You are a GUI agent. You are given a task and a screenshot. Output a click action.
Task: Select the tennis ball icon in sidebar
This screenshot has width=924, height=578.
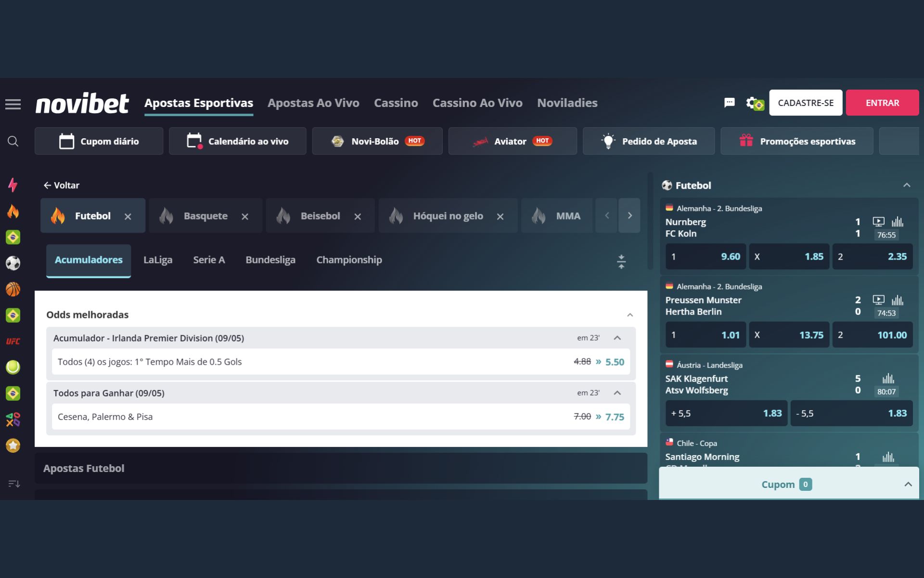pos(14,367)
